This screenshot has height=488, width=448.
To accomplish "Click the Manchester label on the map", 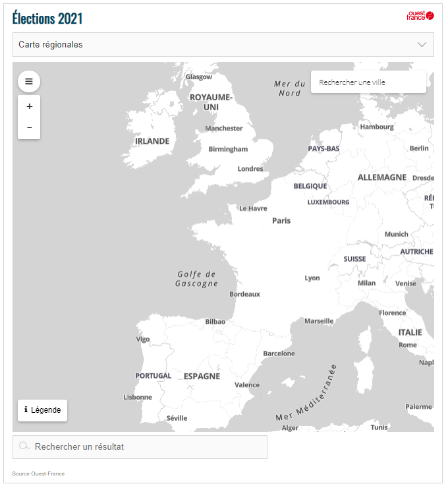I will click(x=224, y=128).
